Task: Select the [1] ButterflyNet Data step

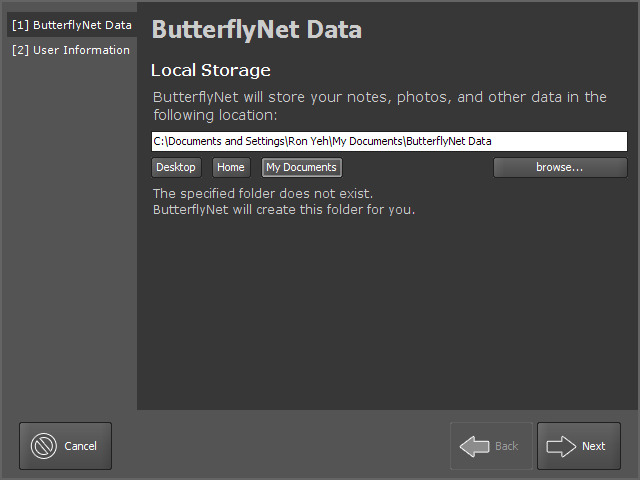Action: tap(72, 25)
